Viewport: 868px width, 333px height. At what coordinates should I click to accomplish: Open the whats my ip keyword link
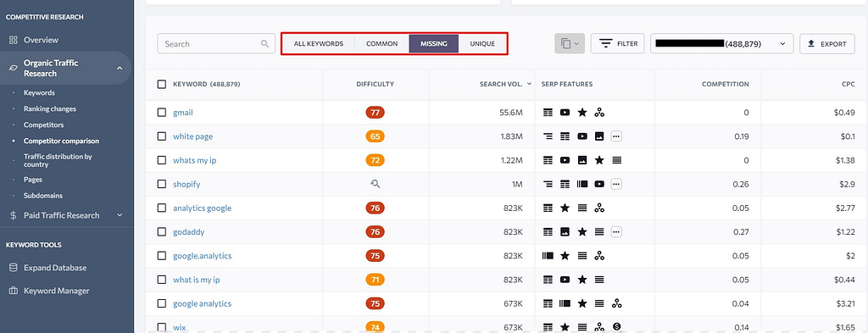(196, 160)
